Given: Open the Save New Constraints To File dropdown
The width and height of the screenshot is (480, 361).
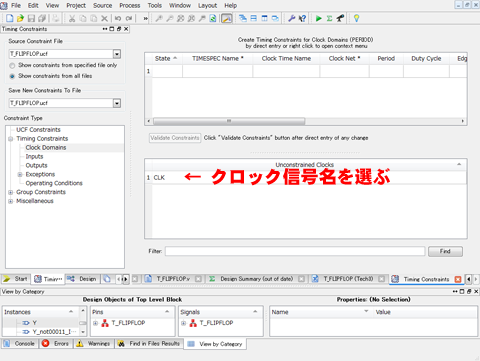Looking at the screenshot, I should click(x=117, y=103).
